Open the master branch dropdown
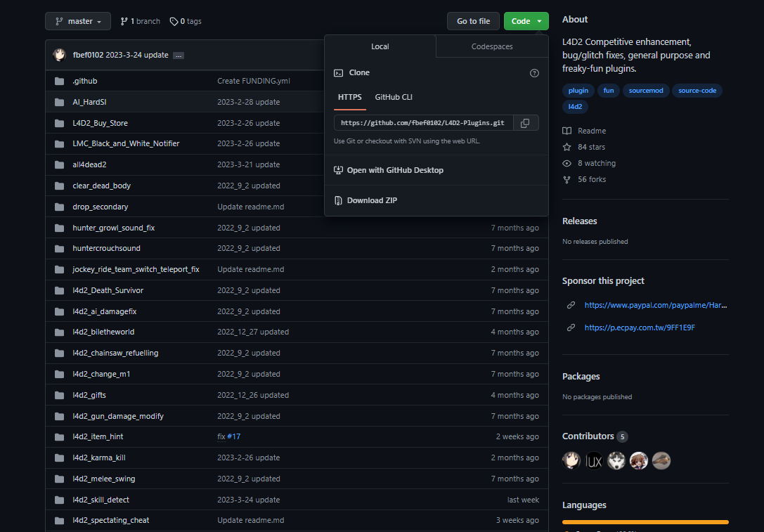Viewport: 764px width, 532px height. pyautogui.click(x=78, y=21)
